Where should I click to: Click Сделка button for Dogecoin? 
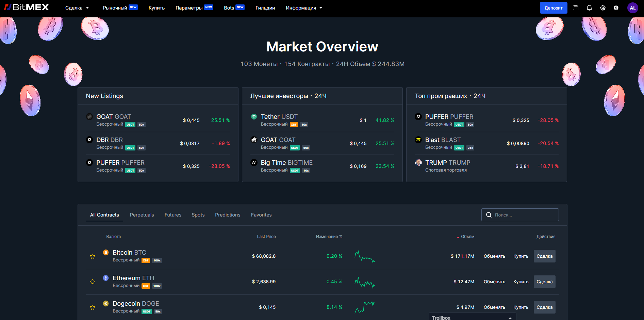544,307
